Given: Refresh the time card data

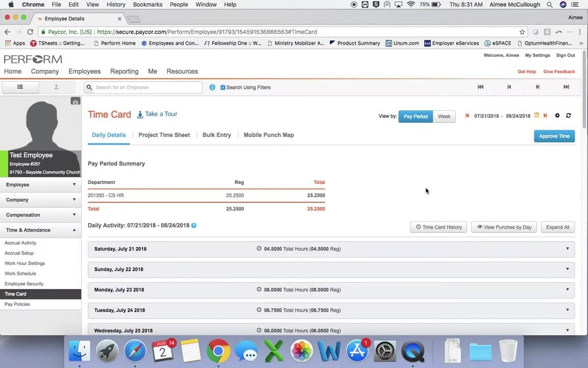Looking at the screenshot, I should [569, 116].
